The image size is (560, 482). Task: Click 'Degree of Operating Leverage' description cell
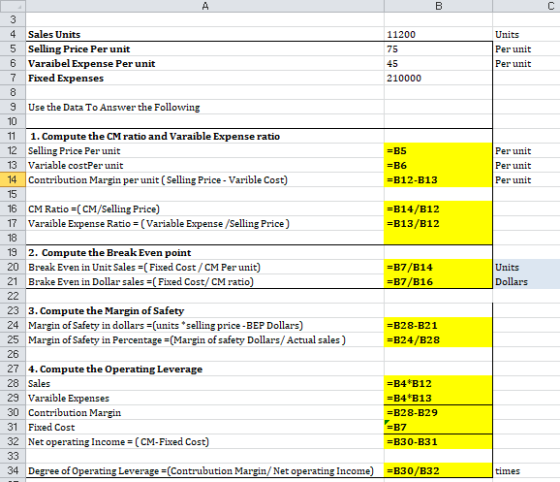[205, 471]
